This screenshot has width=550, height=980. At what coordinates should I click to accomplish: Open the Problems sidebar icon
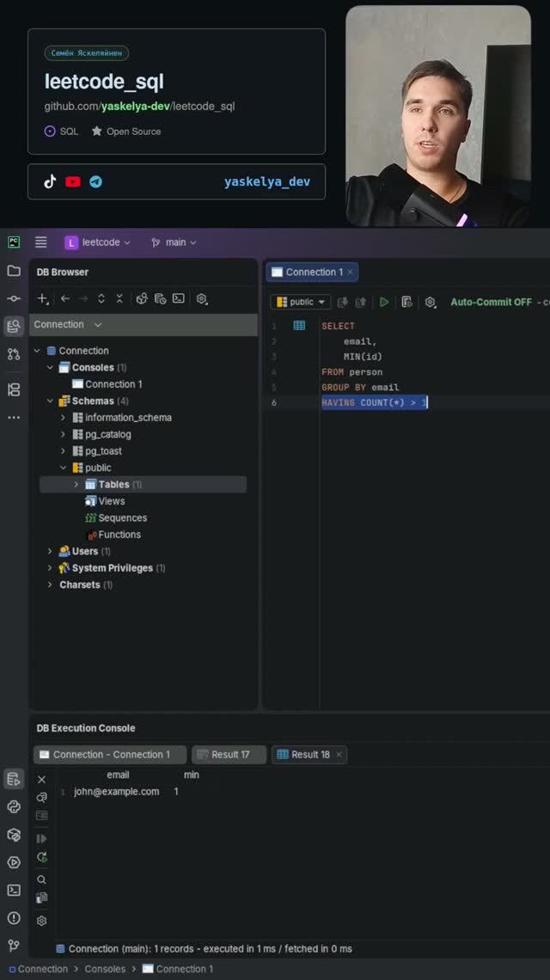(x=14, y=918)
